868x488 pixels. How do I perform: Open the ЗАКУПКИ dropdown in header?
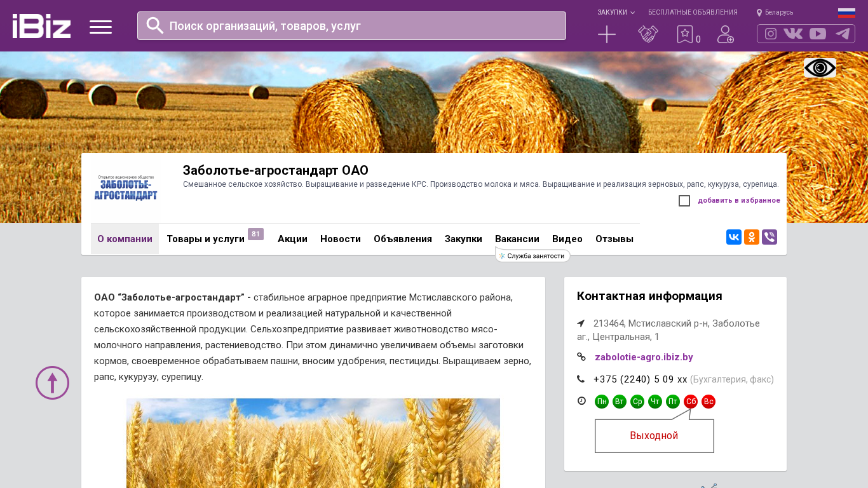pyautogui.click(x=616, y=13)
